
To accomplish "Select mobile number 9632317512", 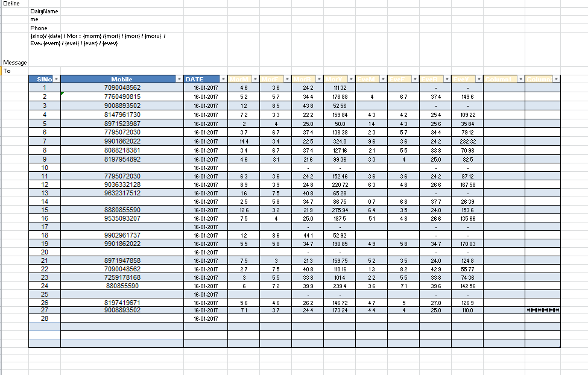I will (122, 193).
